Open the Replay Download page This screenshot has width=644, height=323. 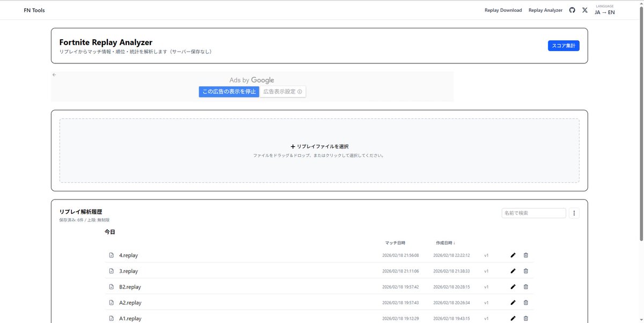(x=503, y=10)
